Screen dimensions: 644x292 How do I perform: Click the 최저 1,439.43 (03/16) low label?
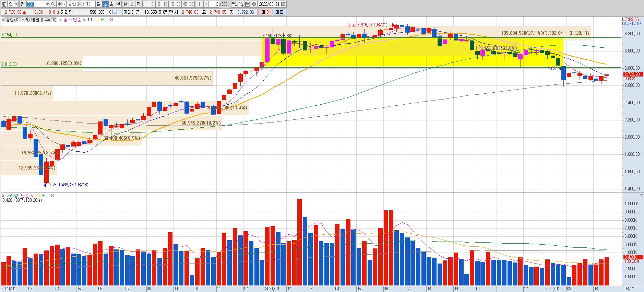click(x=68, y=185)
